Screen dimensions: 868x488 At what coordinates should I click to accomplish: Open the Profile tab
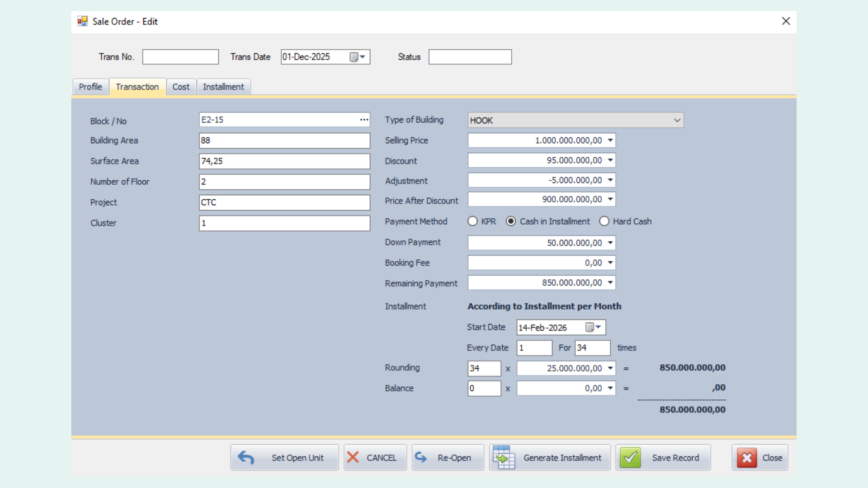90,87
